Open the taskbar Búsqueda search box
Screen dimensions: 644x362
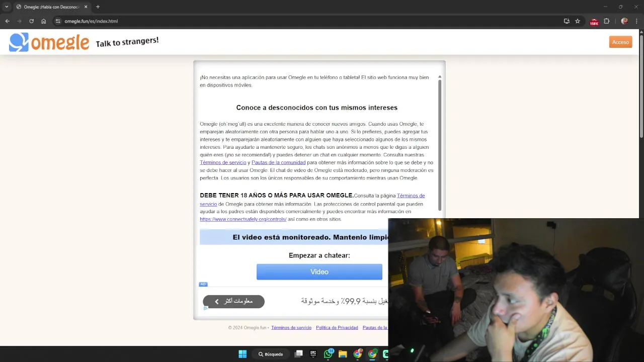[x=271, y=354]
